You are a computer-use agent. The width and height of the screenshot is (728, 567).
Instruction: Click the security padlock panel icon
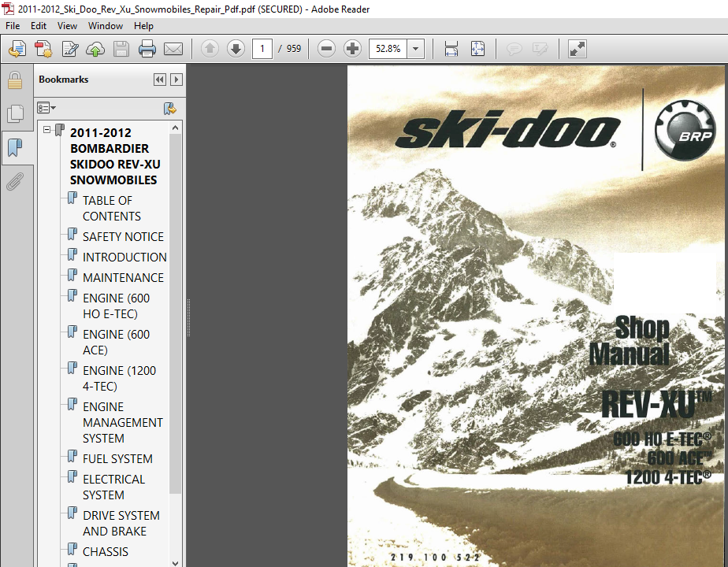click(x=15, y=80)
